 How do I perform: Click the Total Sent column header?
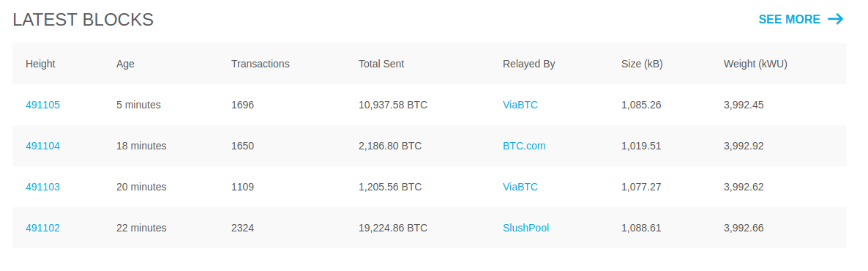pyautogui.click(x=381, y=64)
